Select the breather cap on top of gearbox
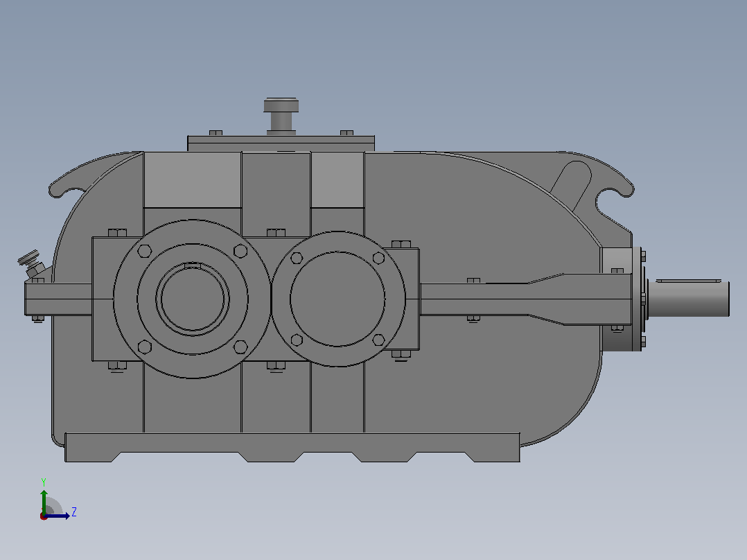 281,116
